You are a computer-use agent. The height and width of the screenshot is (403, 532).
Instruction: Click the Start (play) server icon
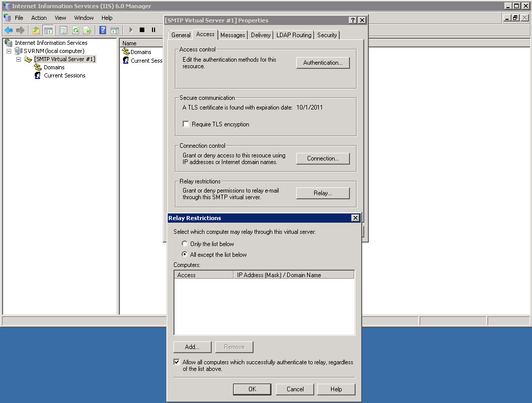coord(131,30)
